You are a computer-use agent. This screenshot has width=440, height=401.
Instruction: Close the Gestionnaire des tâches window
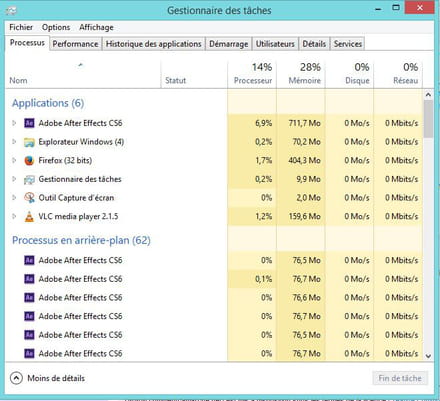coord(420,7)
